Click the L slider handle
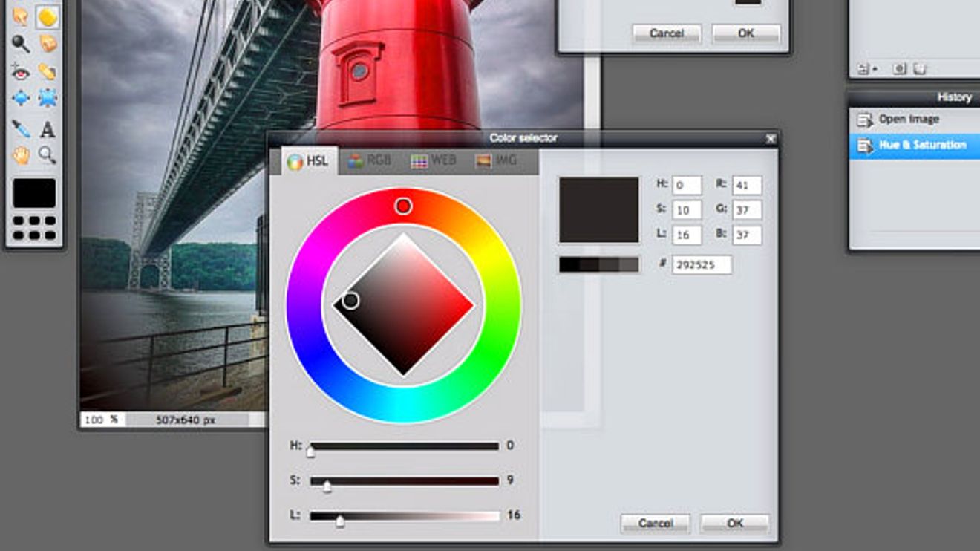This screenshot has width=980, height=551. [x=340, y=521]
